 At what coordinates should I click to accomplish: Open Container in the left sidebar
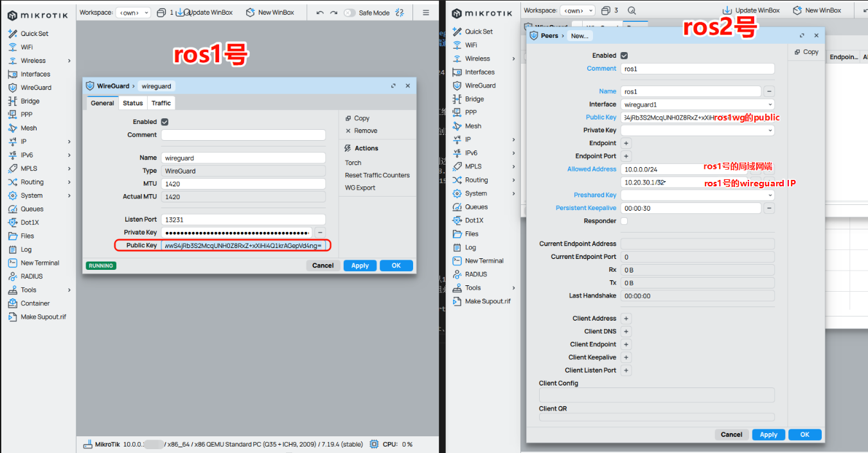(x=35, y=303)
